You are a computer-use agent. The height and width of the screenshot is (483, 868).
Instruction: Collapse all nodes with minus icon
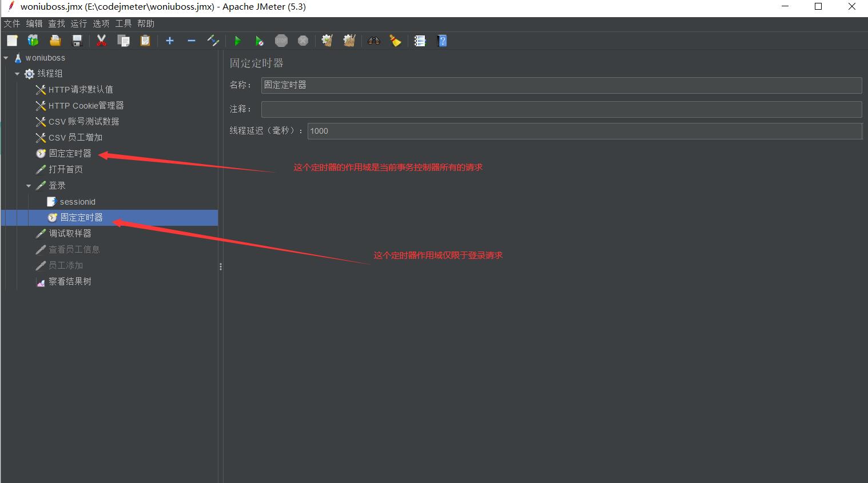click(x=192, y=41)
